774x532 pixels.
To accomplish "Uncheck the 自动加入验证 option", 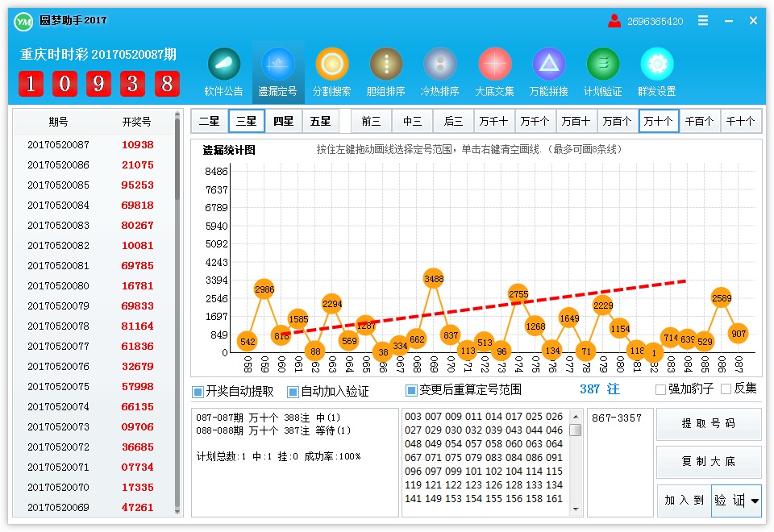I will point(293,392).
